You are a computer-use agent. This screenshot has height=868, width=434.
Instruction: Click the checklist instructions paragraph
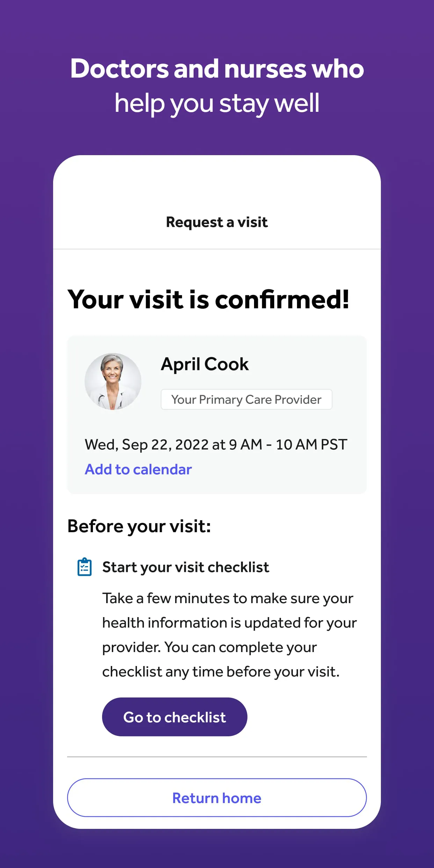pyautogui.click(x=229, y=634)
